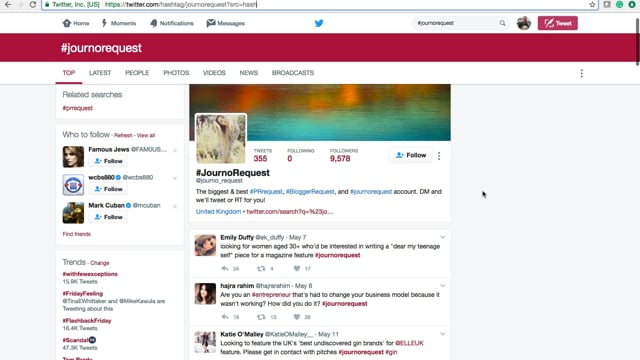Image resolution: width=640 pixels, height=360 pixels.
Task: Switch to the NEWS tab
Action: [249, 73]
